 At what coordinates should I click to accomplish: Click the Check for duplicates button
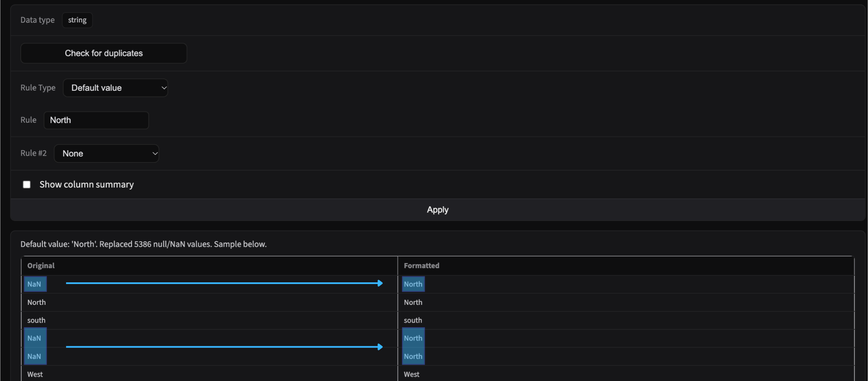[103, 53]
